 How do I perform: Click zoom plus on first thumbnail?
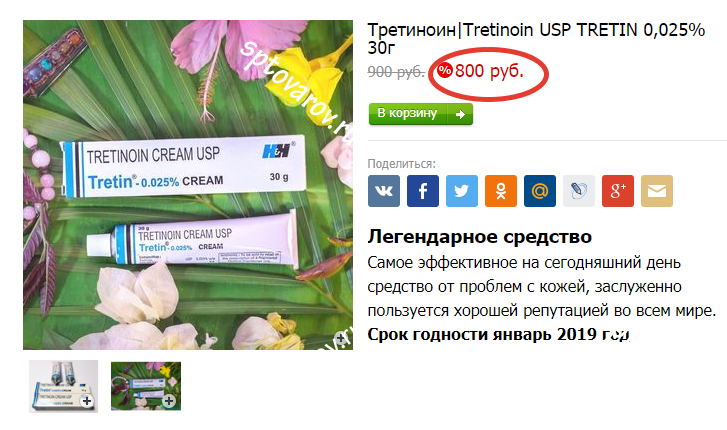point(87,401)
